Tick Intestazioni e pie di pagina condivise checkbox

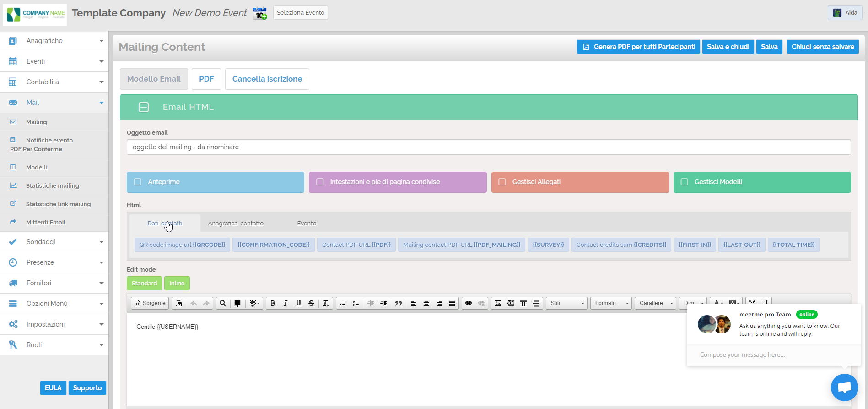(x=320, y=182)
